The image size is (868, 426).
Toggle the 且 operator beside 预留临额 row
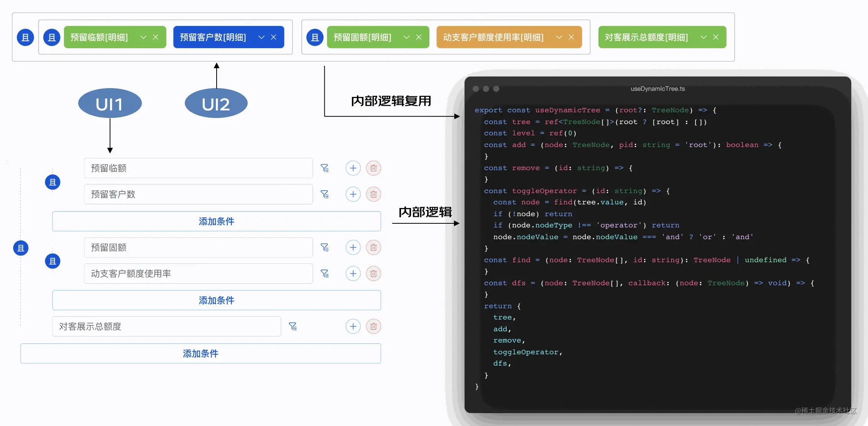[x=53, y=182]
